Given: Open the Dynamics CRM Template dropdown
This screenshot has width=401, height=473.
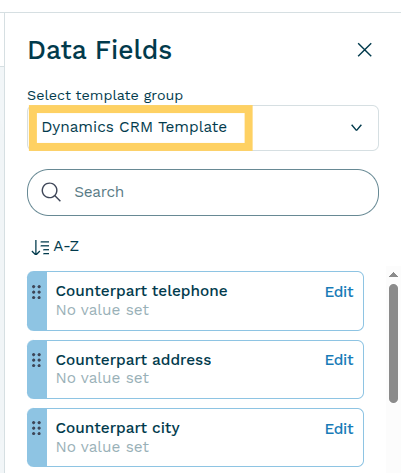Looking at the screenshot, I should point(203,128).
